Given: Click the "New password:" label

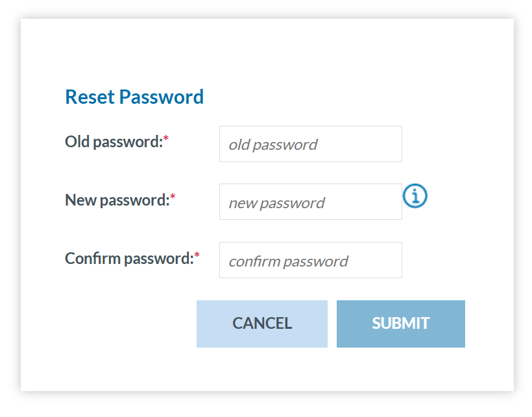Looking at the screenshot, I should [117, 200].
